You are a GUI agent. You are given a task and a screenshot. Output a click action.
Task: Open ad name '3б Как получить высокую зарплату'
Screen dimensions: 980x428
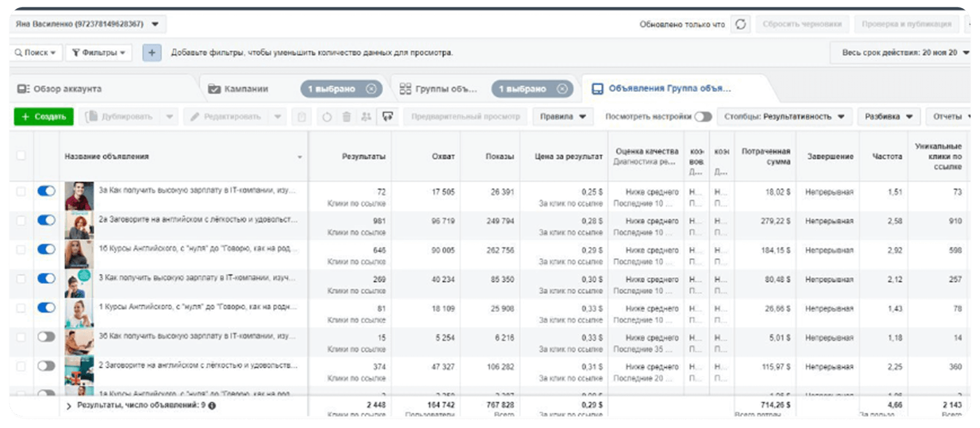click(197, 336)
